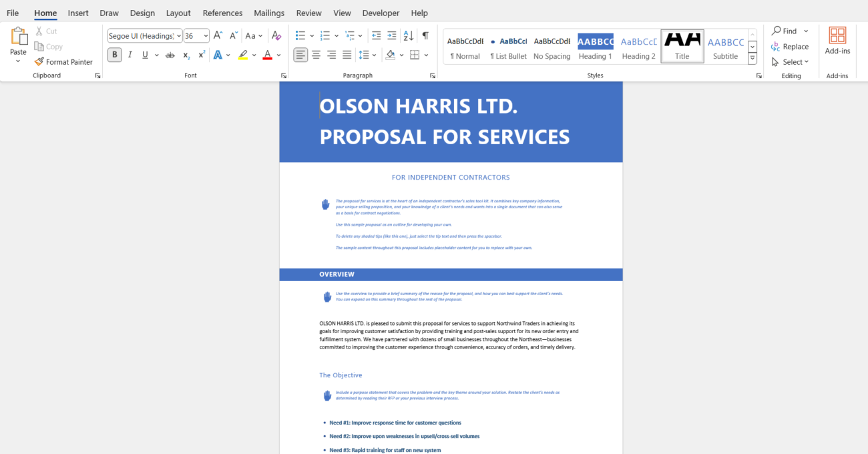Open the Paragraph dialog launcher
The width and height of the screenshot is (868, 454).
click(433, 76)
